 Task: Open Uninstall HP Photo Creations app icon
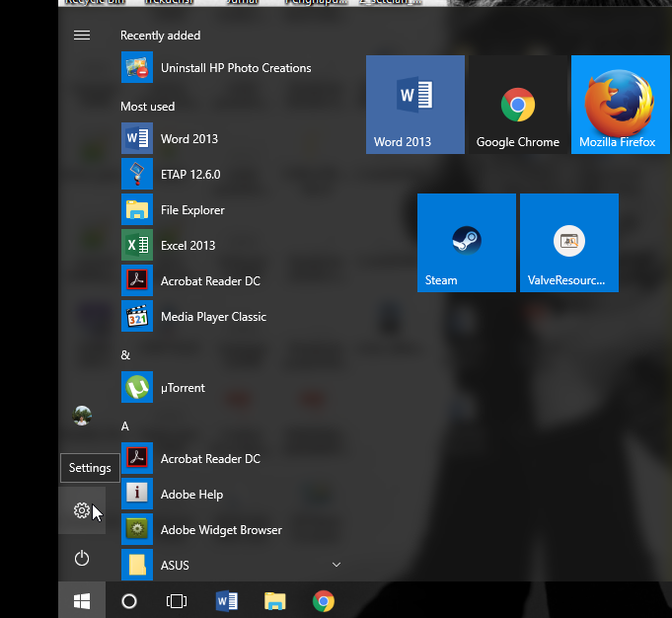[x=137, y=67]
